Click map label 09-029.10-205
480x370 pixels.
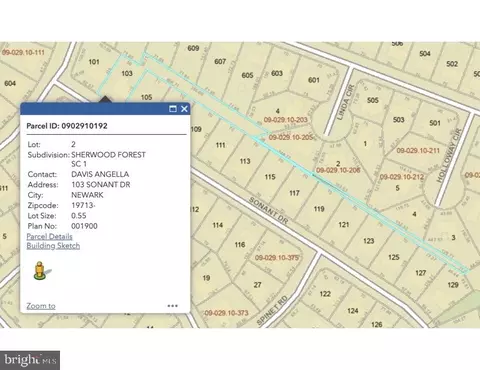(x=291, y=137)
